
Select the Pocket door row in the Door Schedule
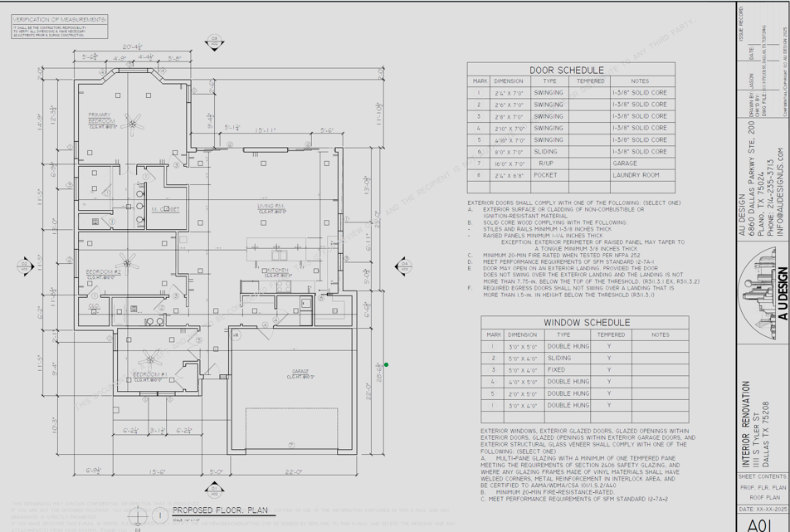(x=570, y=175)
